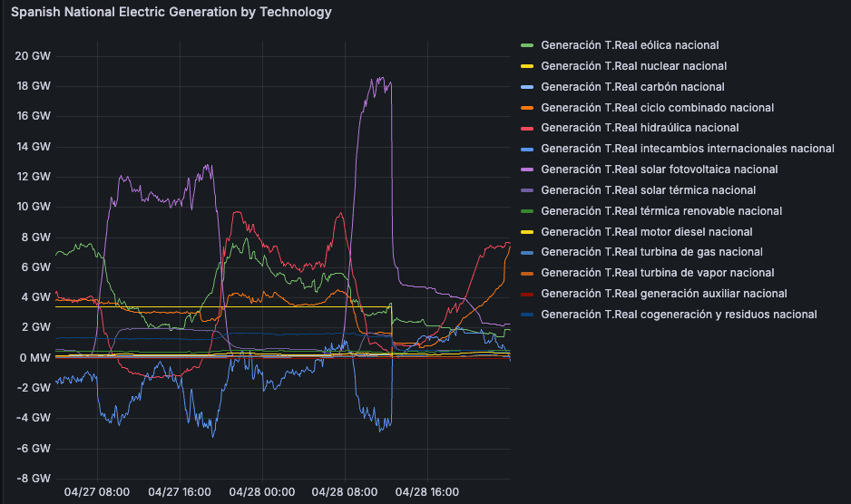Change color of motor diesel nacional swatch

526,232
